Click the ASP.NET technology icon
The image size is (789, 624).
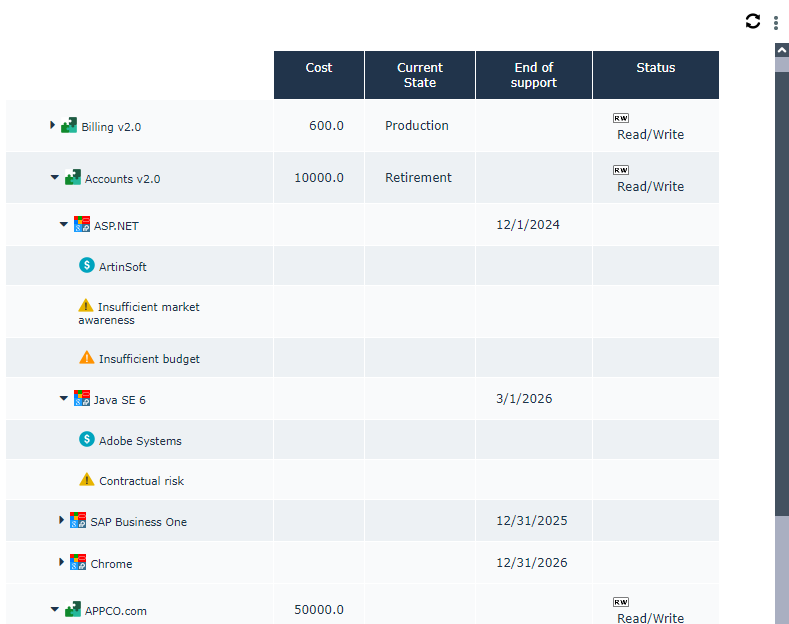82,225
